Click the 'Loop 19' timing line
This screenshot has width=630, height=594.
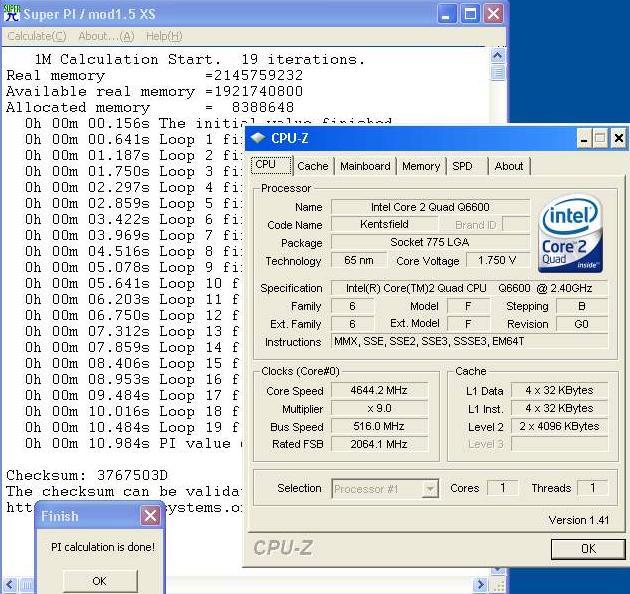click(133, 427)
